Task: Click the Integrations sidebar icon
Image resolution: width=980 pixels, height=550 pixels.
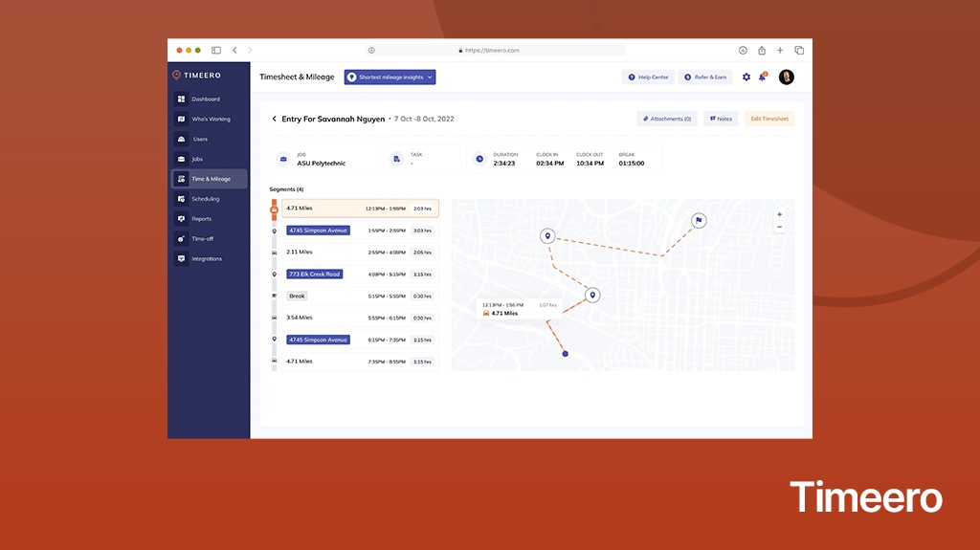Action: [x=181, y=259]
